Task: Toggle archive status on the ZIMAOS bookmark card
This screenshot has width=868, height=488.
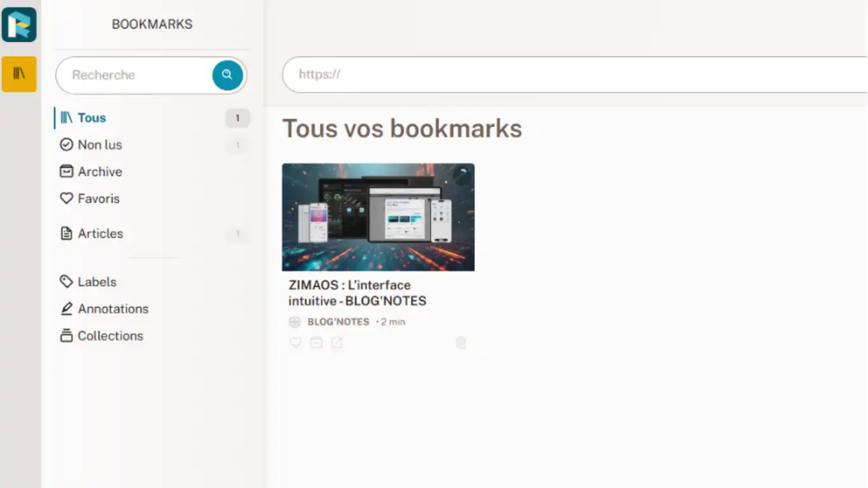Action: coord(316,343)
